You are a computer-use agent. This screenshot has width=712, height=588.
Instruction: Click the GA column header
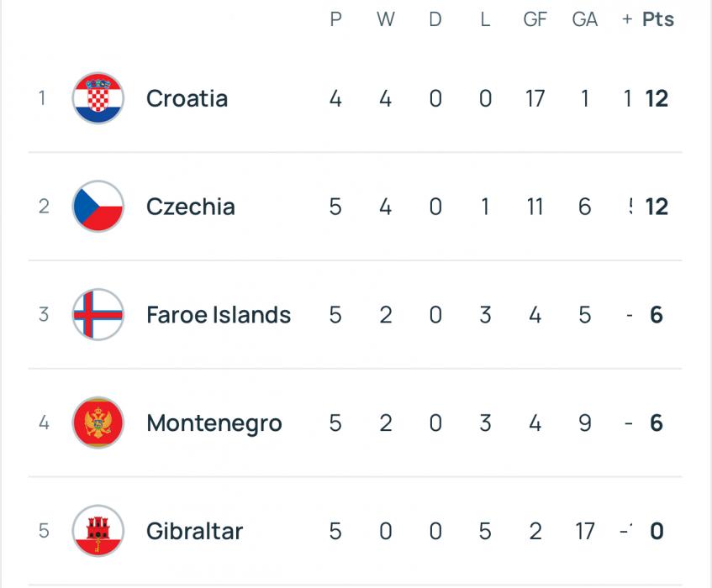point(584,19)
